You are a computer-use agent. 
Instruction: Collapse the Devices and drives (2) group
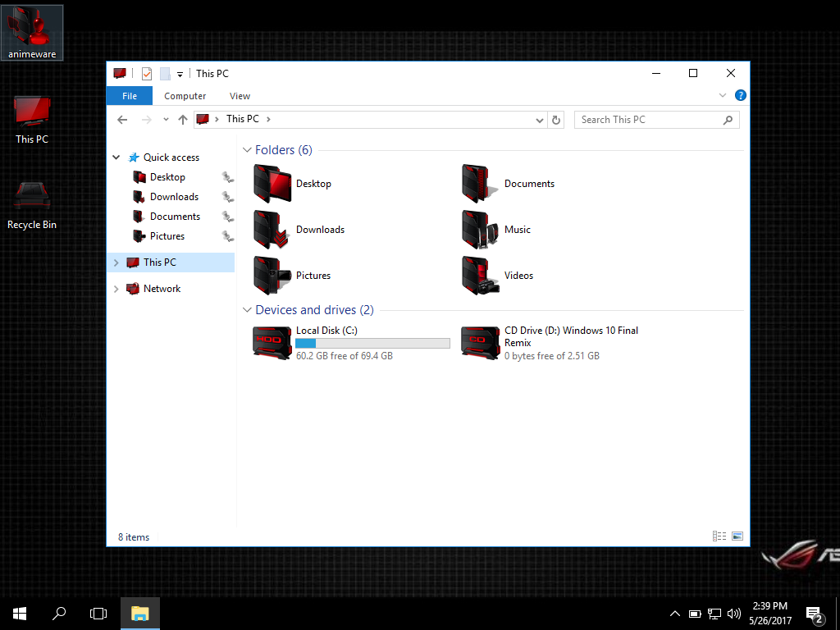tap(247, 310)
